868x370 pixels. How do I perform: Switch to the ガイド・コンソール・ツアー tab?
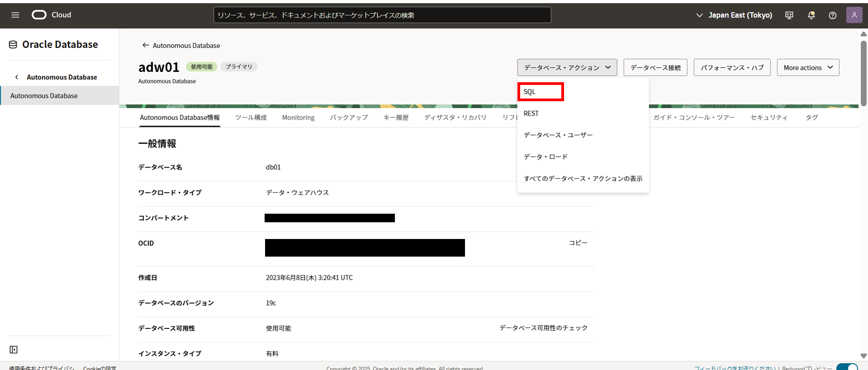point(694,117)
